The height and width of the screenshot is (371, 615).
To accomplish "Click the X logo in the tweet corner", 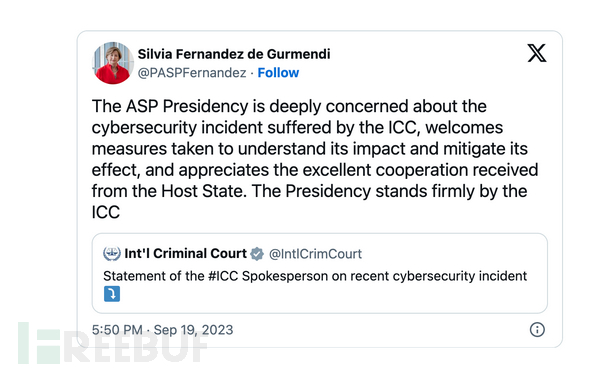I will coord(537,53).
